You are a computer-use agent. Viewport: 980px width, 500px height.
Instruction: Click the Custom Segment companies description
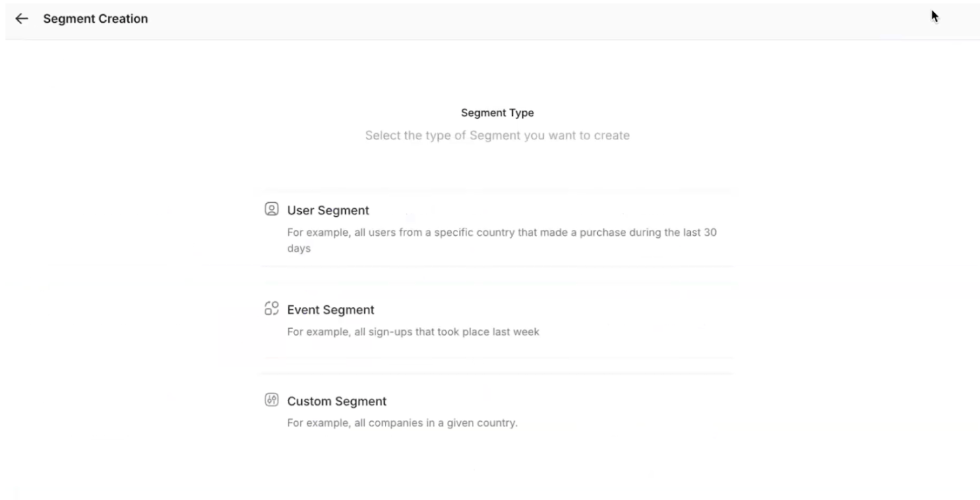[x=402, y=423]
